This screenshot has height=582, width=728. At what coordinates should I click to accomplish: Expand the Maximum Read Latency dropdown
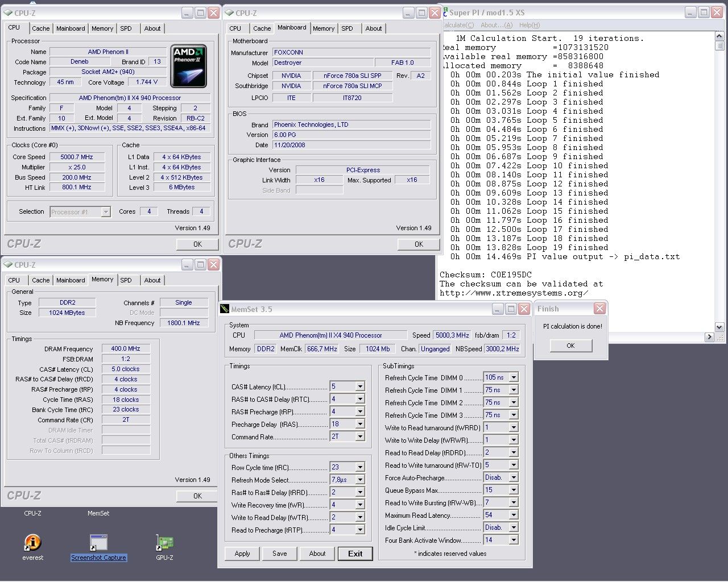[x=513, y=515]
